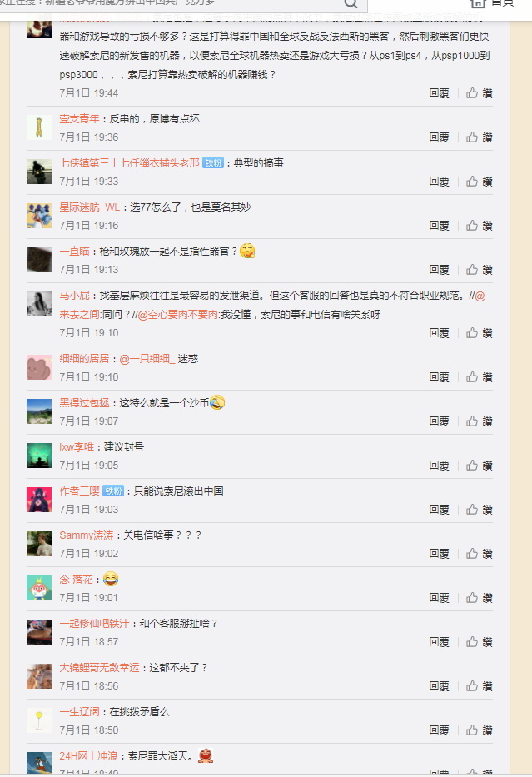Viewport: 532px width, 777px height.
Task: Like the comment by 壹支青年
Action: click(472, 137)
